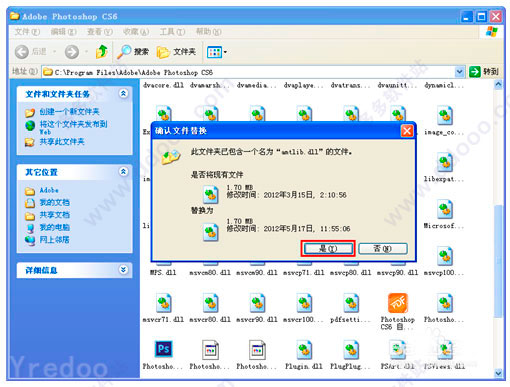The image size is (510, 387).
Task: Open 我的文档 in sidebar
Action: click(55, 202)
